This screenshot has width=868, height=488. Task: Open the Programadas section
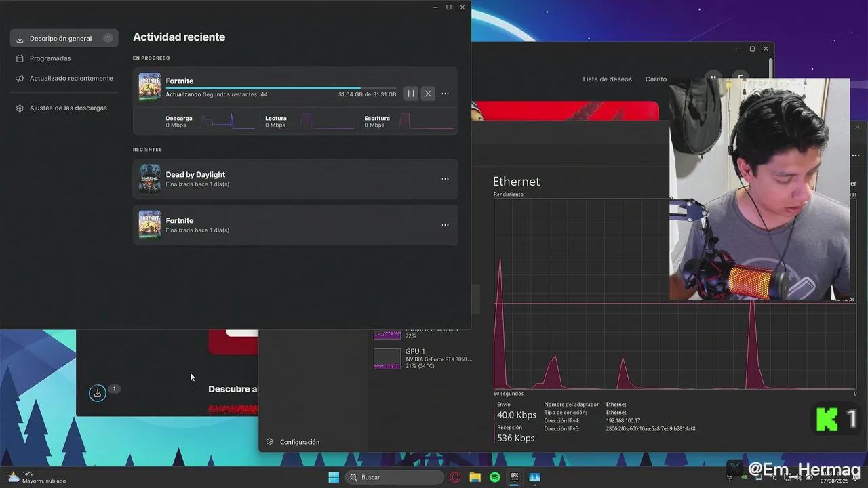(x=50, y=58)
